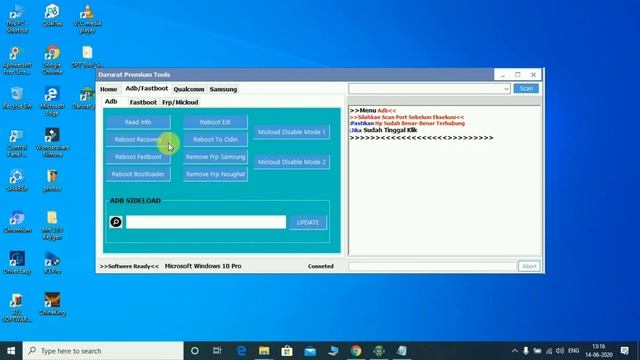Click the Reboot Edl button

coord(215,122)
